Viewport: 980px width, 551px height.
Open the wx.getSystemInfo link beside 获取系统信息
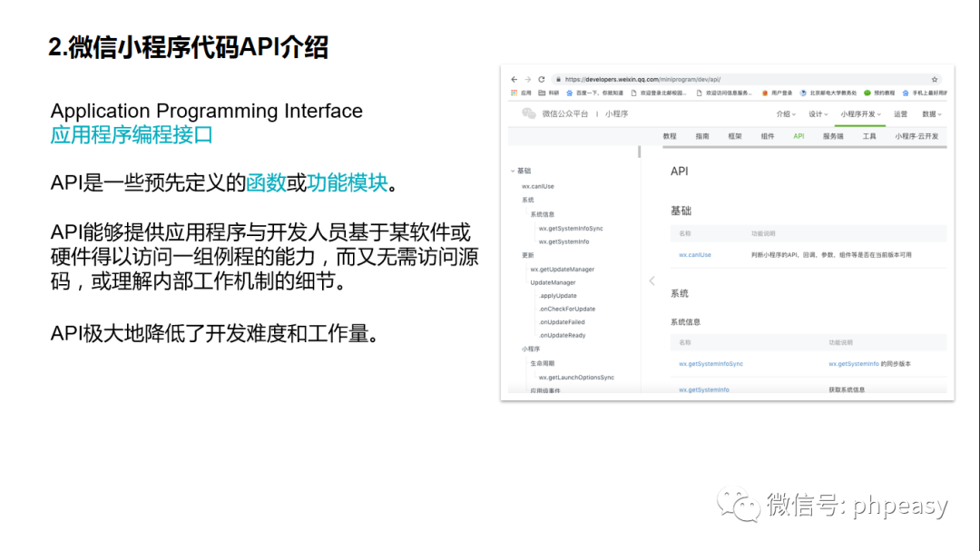704,389
